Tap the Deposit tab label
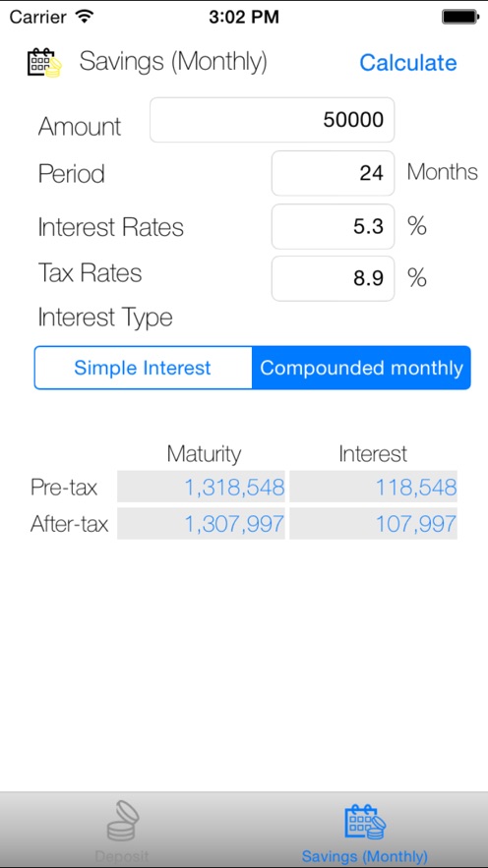 122,857
